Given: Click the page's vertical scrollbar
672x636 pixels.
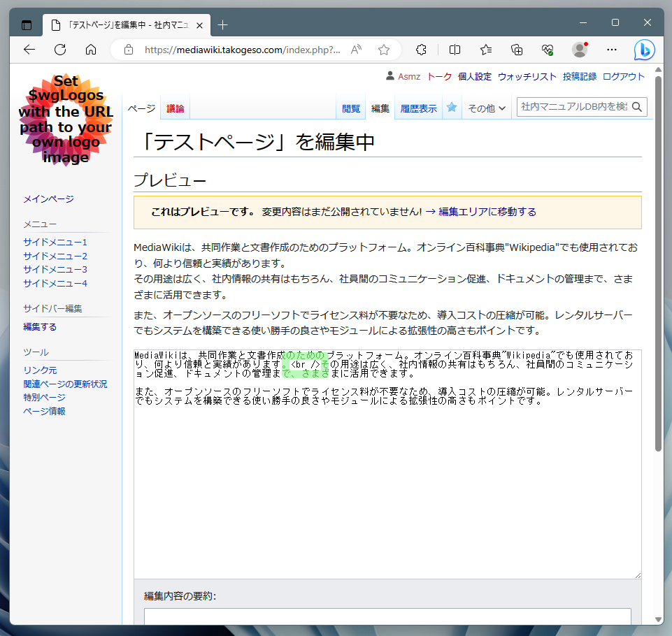Looking at the screenshot, I should [658, 280].
